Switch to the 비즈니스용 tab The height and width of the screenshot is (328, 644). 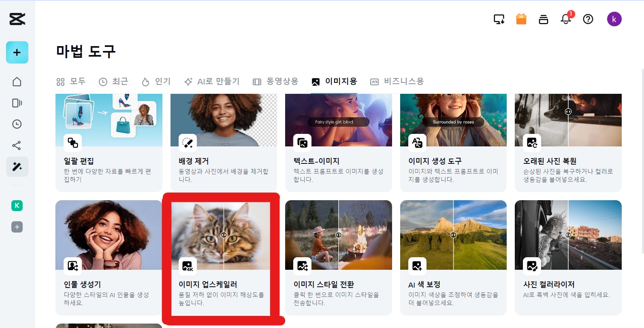(x=397, y=82)
